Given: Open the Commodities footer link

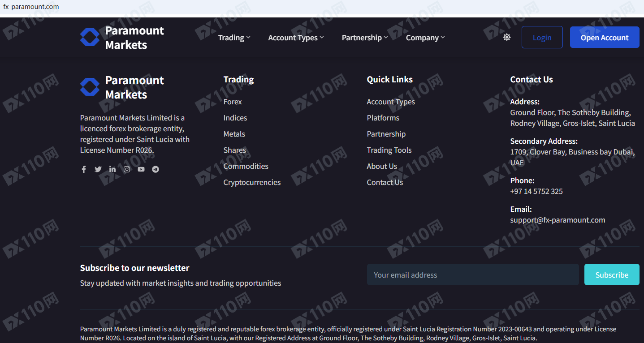Looking at the screenshot, I should point(246,166).
